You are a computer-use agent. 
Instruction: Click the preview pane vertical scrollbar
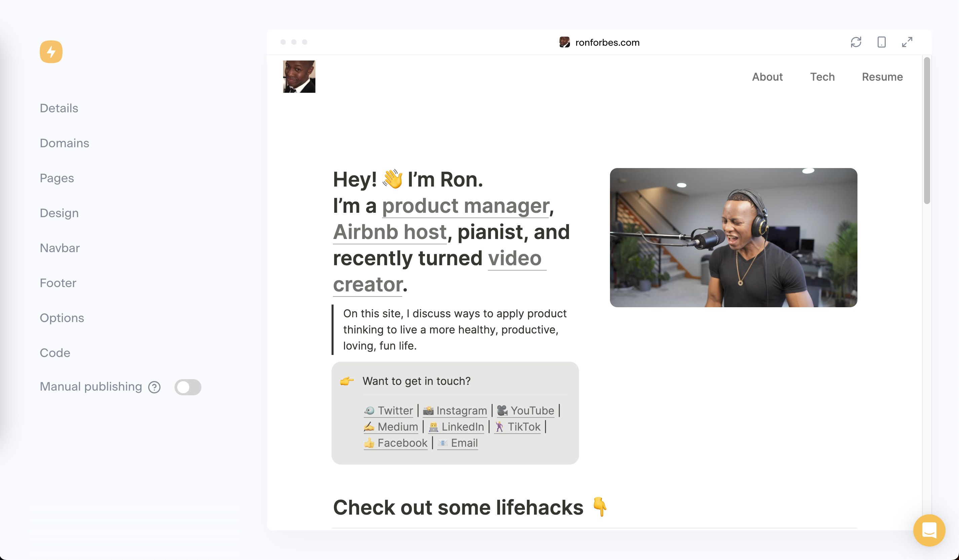pyautogui.click(x=927, y=130)
